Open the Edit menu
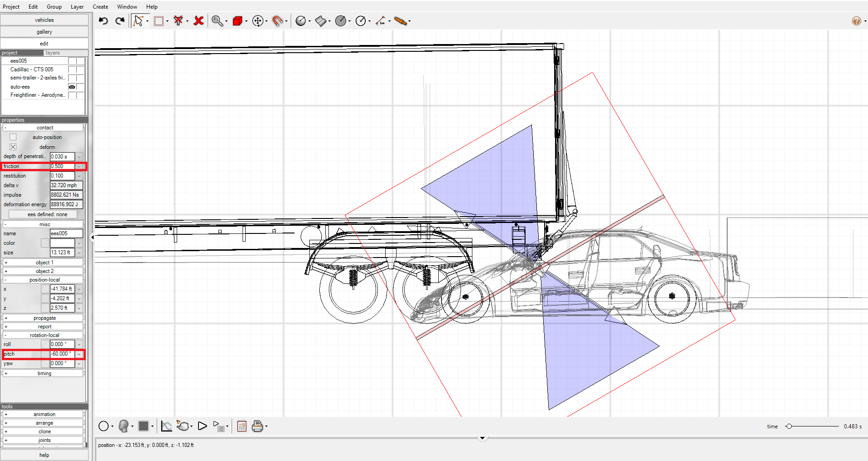This screenshot has height=461, width=868. 33,7
